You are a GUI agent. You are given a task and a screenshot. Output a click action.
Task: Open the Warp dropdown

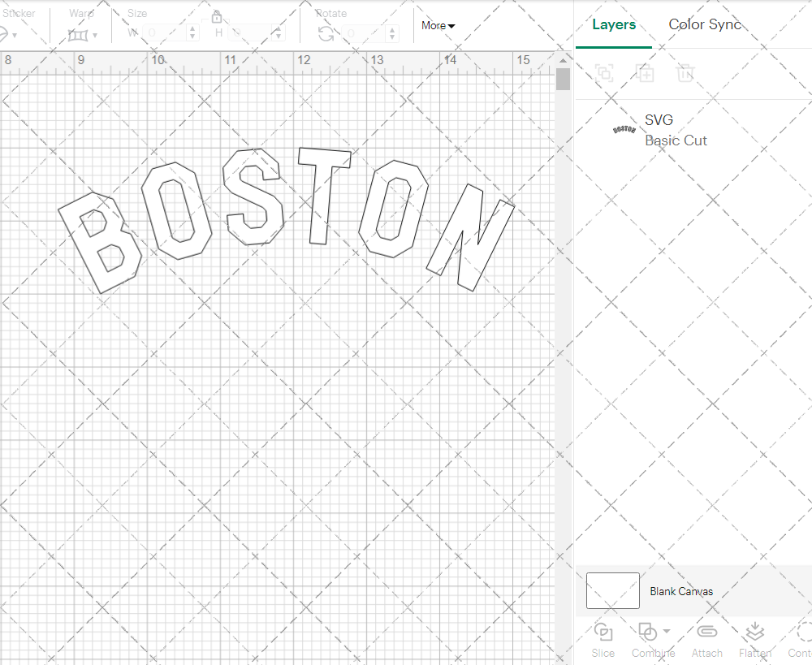pos(95,36)
